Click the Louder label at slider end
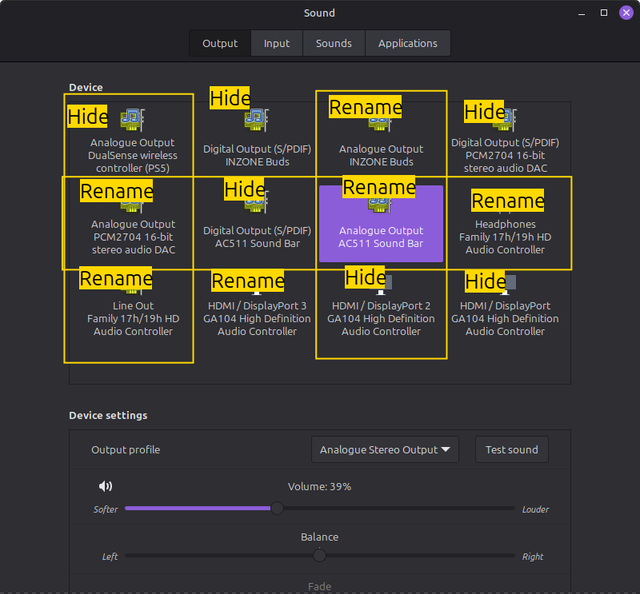The height and width of the screenshot is (594, 640). 536,509
